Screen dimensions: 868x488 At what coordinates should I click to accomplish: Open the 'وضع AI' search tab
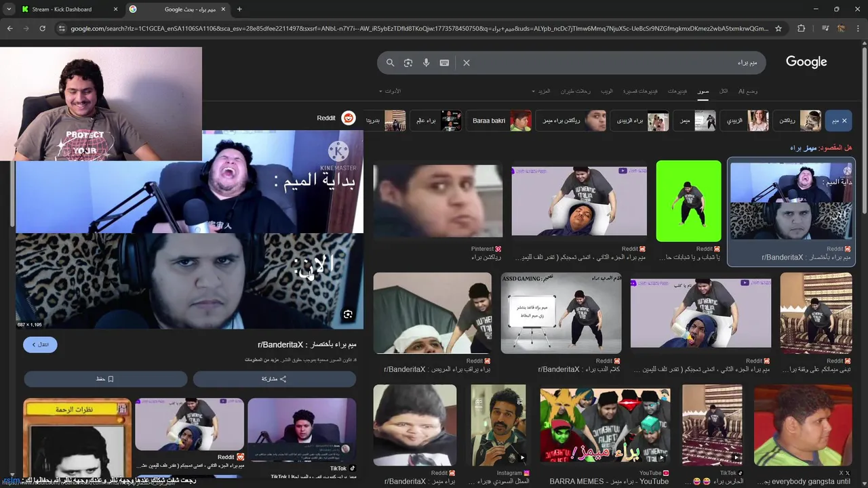click(x=748, y=91)
